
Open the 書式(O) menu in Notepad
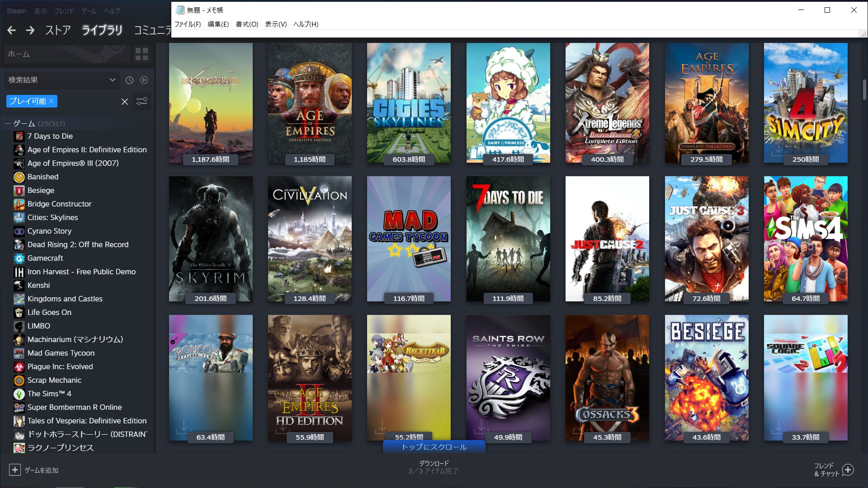point(247,24)
